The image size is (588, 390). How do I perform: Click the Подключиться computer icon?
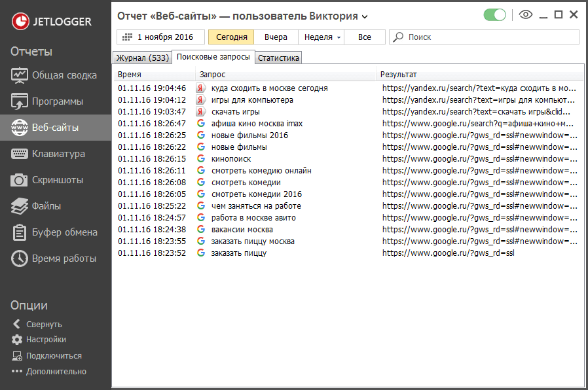(17, 356)
